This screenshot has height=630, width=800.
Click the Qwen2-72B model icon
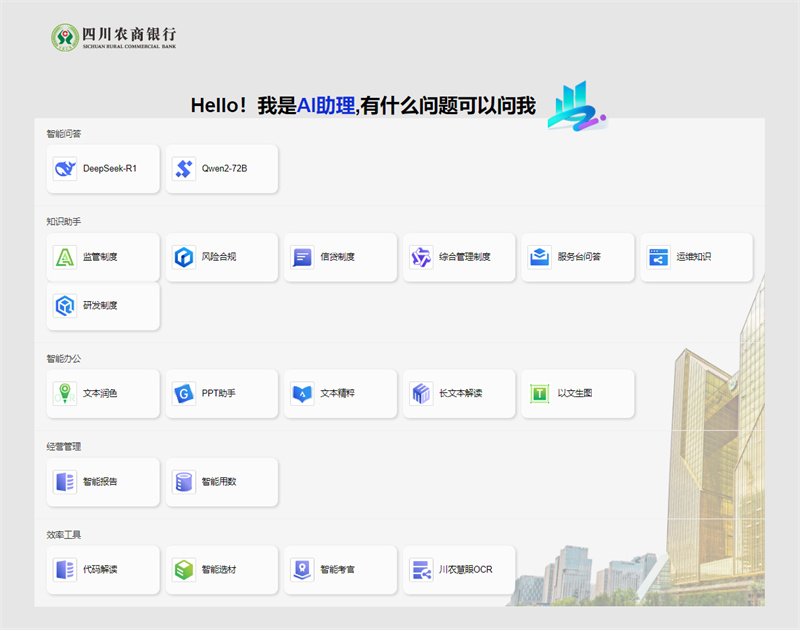184,169
